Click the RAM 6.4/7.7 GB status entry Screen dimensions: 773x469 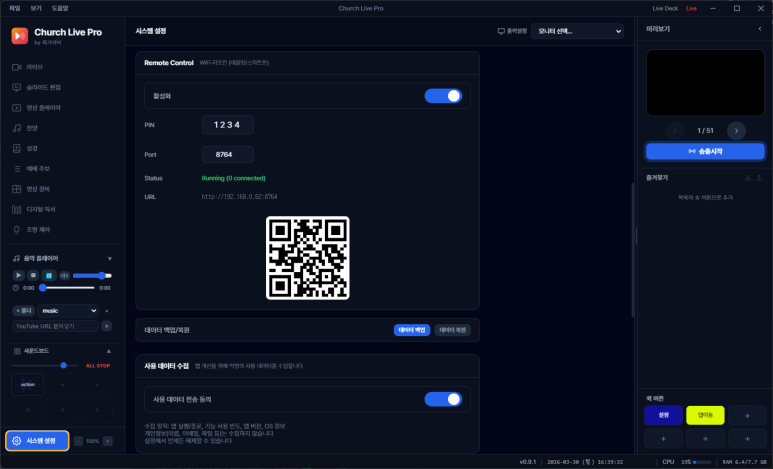(744, 462)
